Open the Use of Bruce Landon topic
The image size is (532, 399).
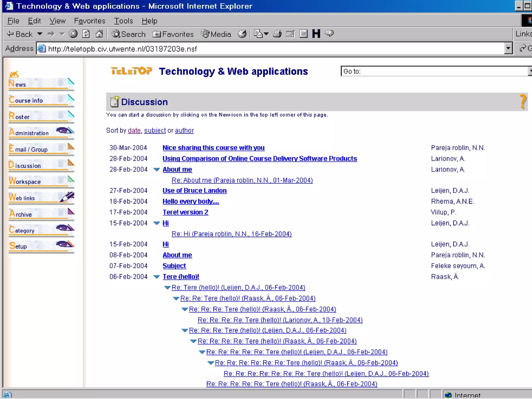point(194,191)
